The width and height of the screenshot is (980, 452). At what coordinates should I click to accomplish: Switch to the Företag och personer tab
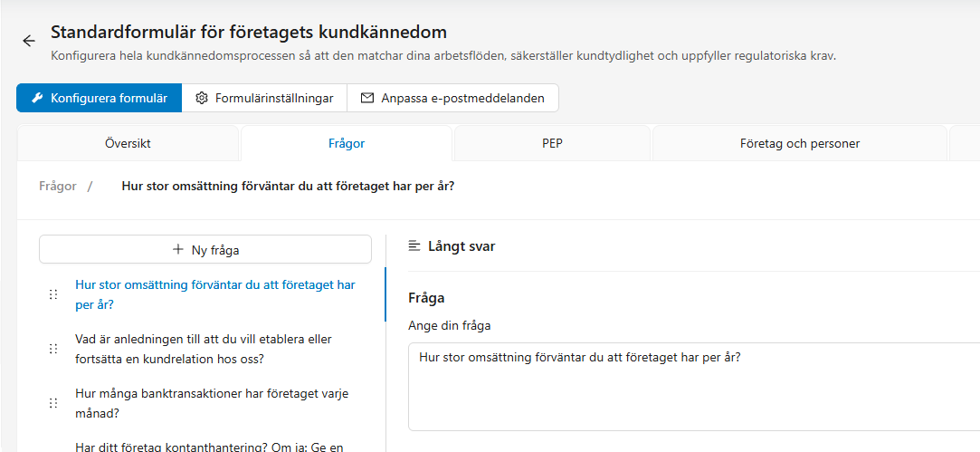coord(800,143)
